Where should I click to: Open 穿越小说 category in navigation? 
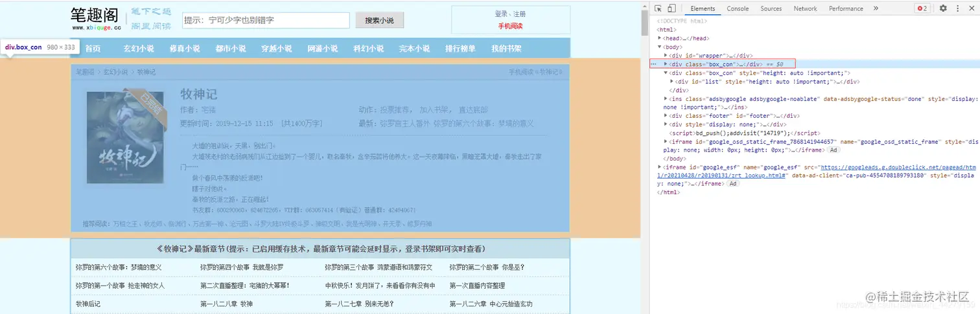pos(277,49)
